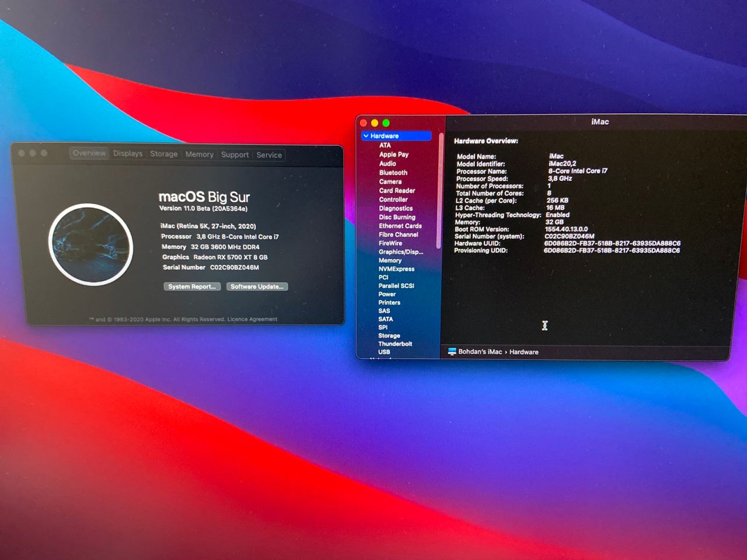This screenshot has width=747, height=560.
Task: Select Parallel SCSI in the sidebar
Action: (396, 286)
